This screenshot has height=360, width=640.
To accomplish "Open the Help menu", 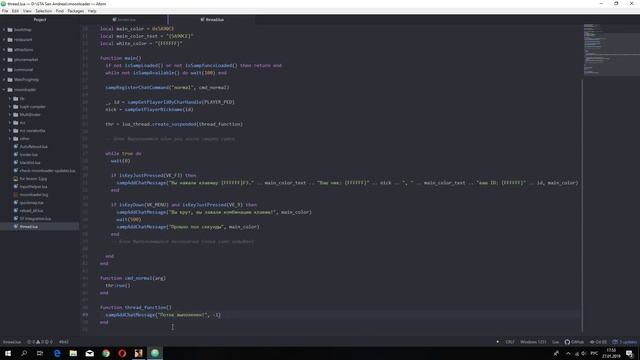I will tap(92, 11).
